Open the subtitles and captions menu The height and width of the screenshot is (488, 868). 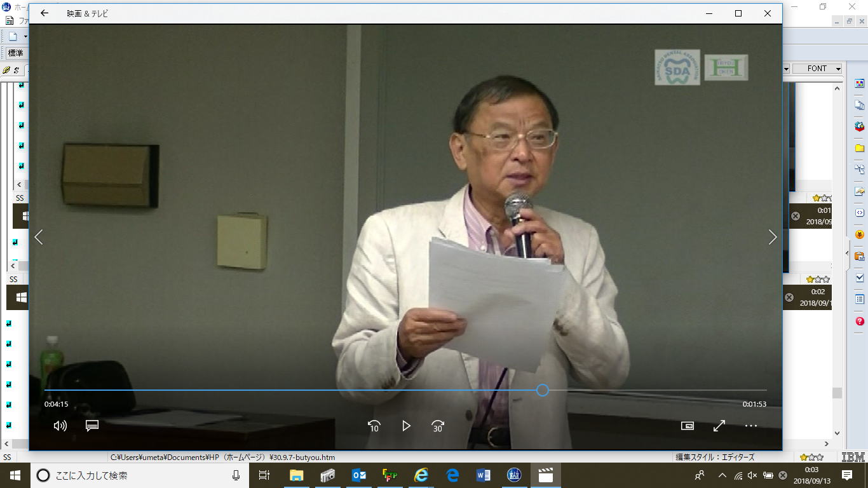(x=92, y=426)
